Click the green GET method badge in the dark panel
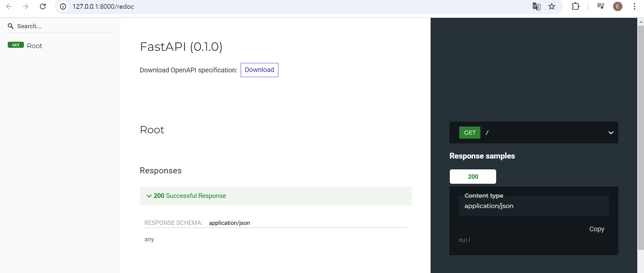The image size is (644, 273). (470, 133)
